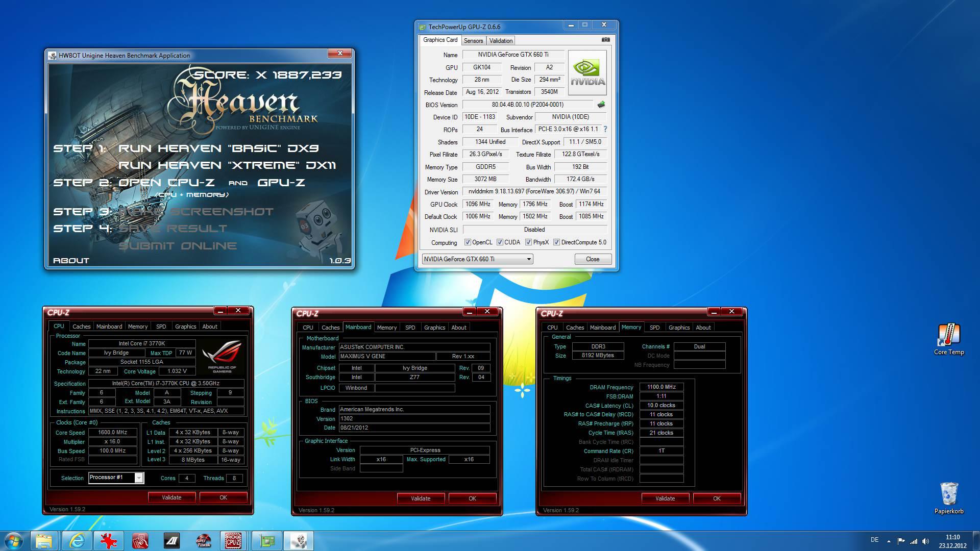Screen dimensions: 980x551
Task: Click the BIOS save chip icon in GPU-Z
Action: pos(601,105)
